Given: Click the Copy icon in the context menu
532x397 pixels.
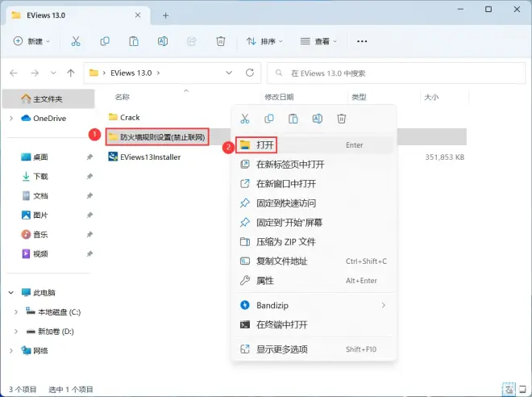Looking at the screenshot, I should [x=268, y=119].
